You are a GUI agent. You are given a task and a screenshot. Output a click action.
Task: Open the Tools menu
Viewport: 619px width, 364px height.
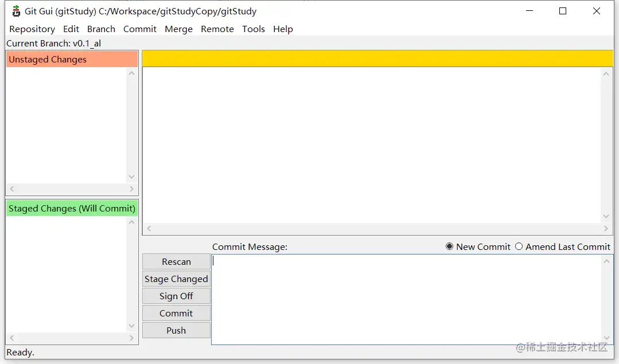[254, 29]
